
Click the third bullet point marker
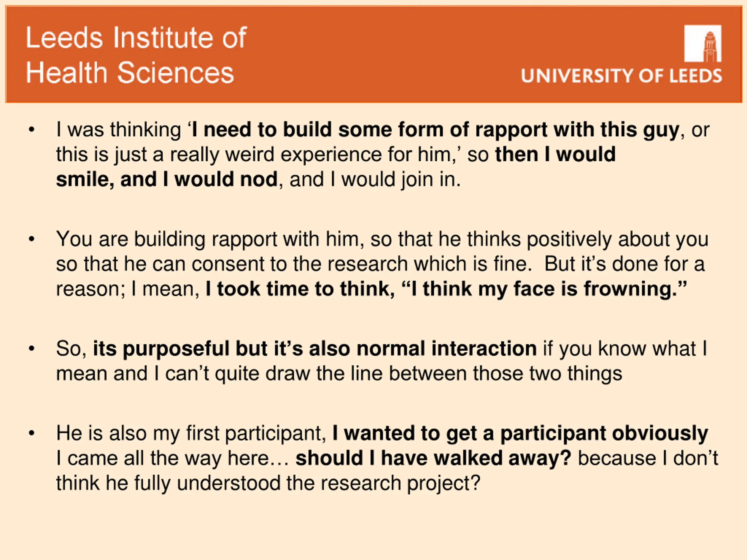32,349
